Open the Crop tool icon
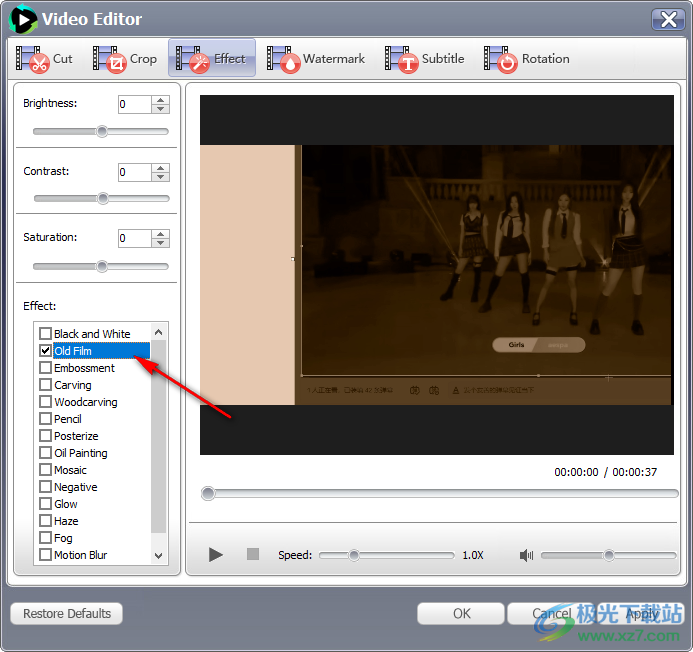 click(x=110, y=60)
